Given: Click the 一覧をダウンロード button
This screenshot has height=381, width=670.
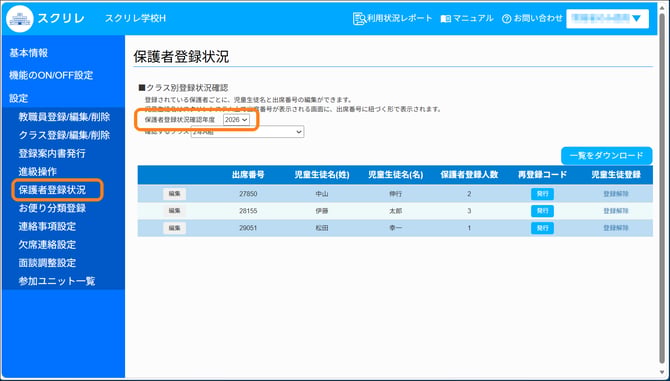Looking at the screenshot, I should (x=606, y=156).
